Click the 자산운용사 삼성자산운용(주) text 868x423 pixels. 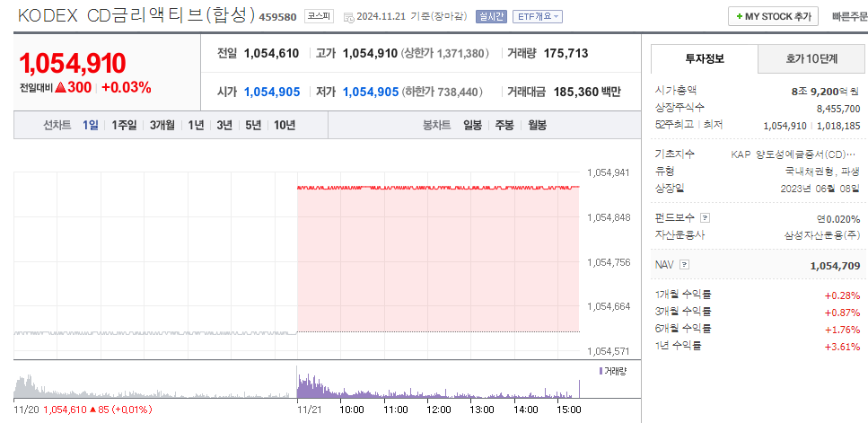click(x=822, y=235)
